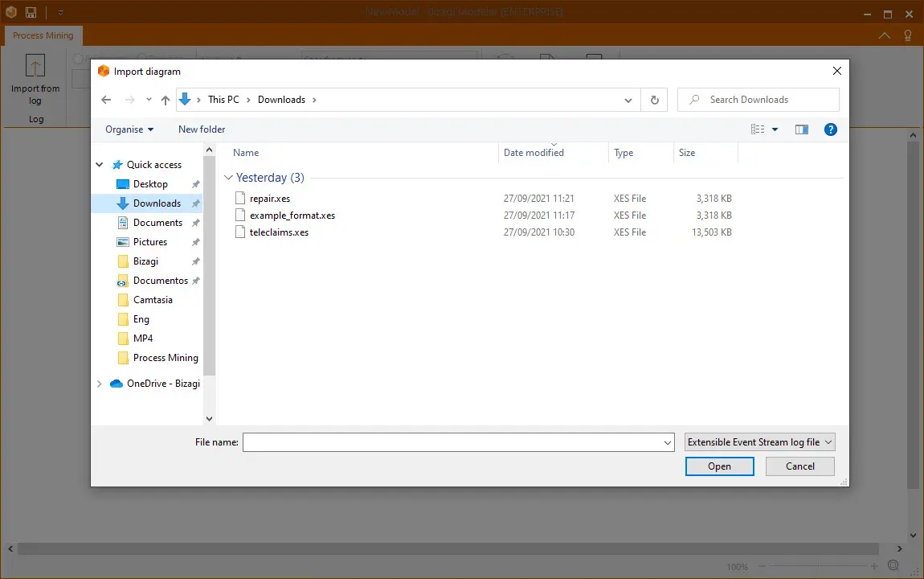924x579 pixels.
Task: Click the OneDrive - Bizagi cloud icon
Action: [117, 384]
